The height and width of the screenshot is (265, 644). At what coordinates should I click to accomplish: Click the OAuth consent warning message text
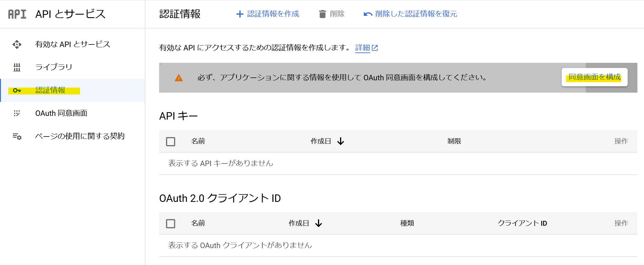tap(342, 78)
